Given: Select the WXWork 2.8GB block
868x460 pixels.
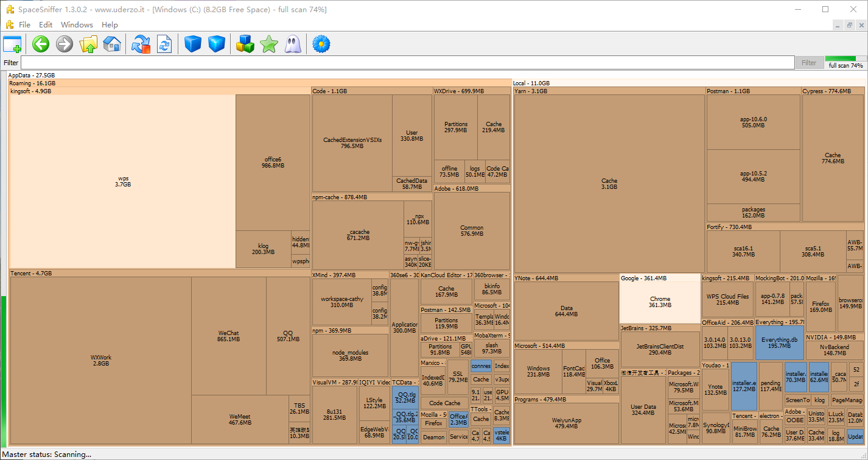Looking at the screenshot, I should (100, 360).
